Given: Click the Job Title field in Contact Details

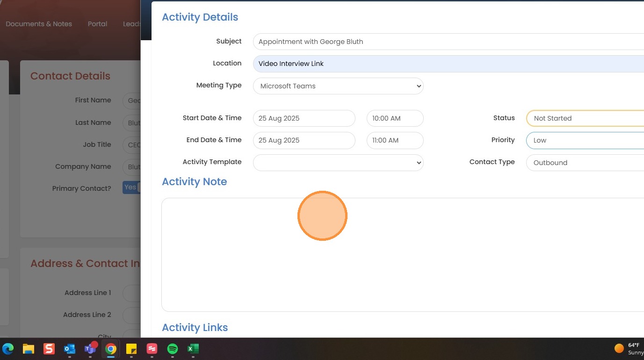Looking at the screenshot, I should point(131,145).
